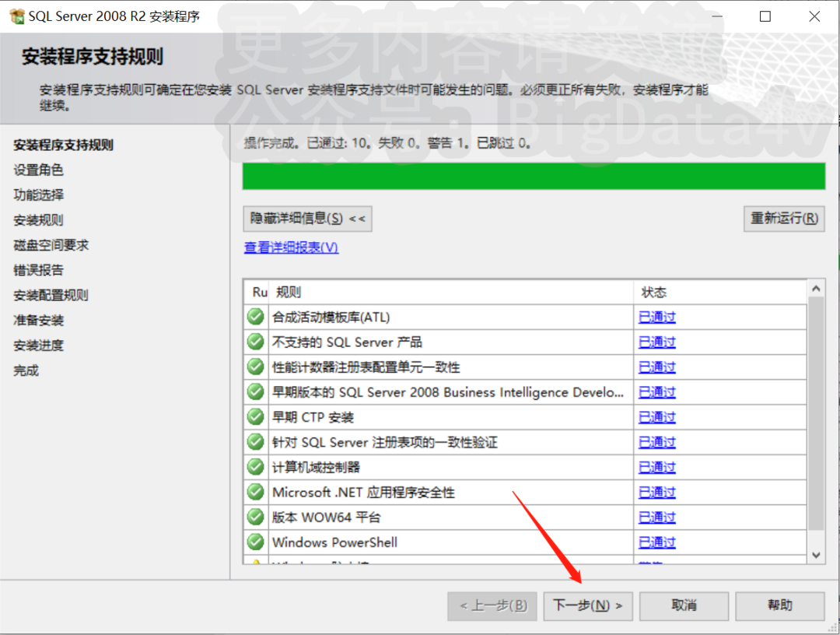Maximize the setup window

[x=765, y=16]
